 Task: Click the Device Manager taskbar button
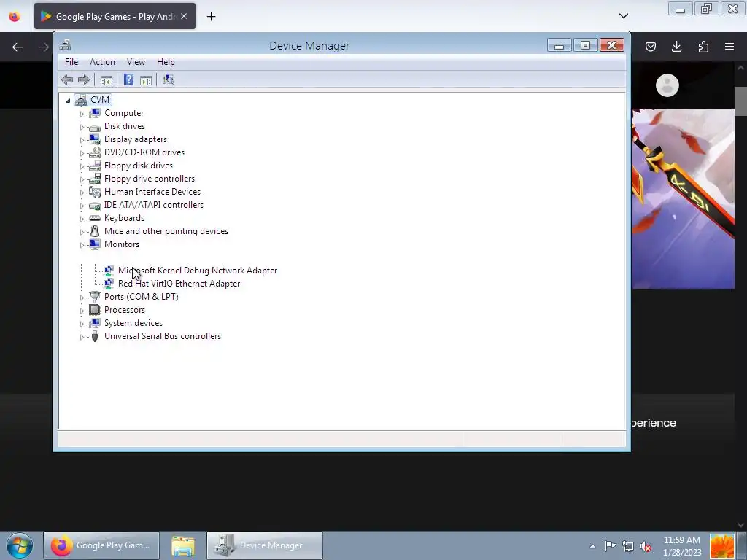pos(265,545)
